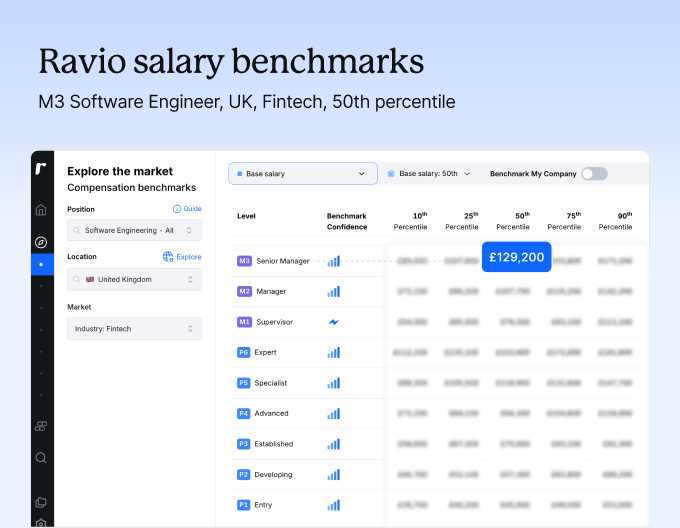The width and height of the screenshot is (680, 528).
Task: Click the layout blocks icon in the sidebar
Action: point(41,427)
